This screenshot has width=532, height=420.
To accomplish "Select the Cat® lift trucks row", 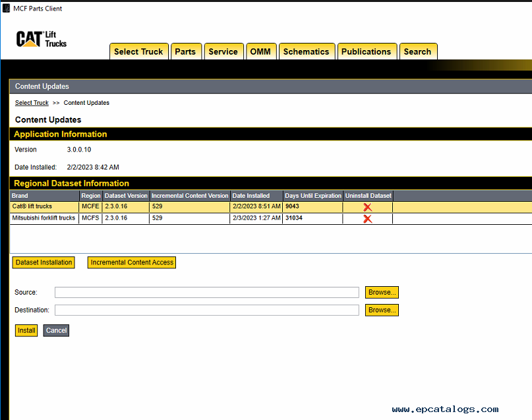I will (271, 207).
